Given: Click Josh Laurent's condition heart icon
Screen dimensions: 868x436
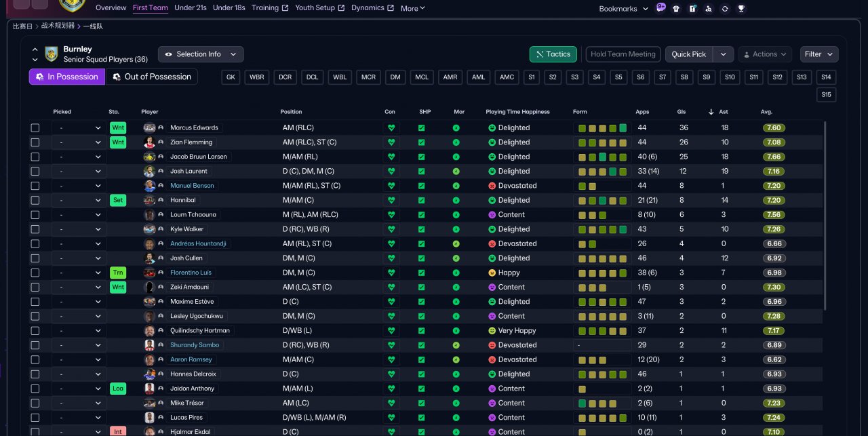Looking at the screenshot, I should coord(391,171).
